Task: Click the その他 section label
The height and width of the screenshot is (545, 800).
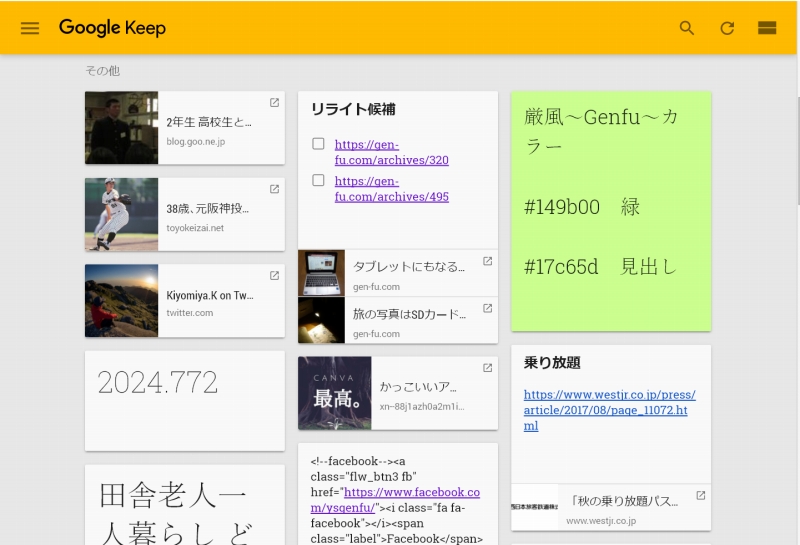Action: [103, 70]
